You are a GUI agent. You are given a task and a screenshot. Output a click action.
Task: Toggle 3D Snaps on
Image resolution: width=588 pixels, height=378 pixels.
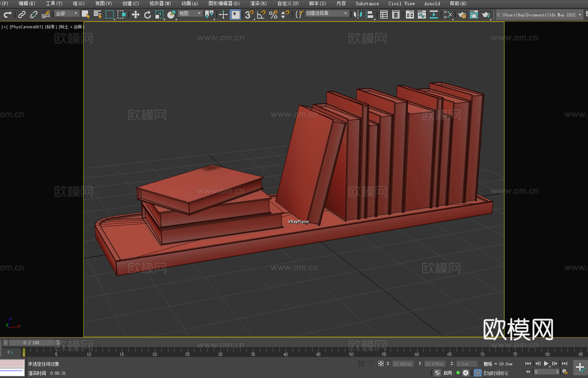tap(249, 14)
